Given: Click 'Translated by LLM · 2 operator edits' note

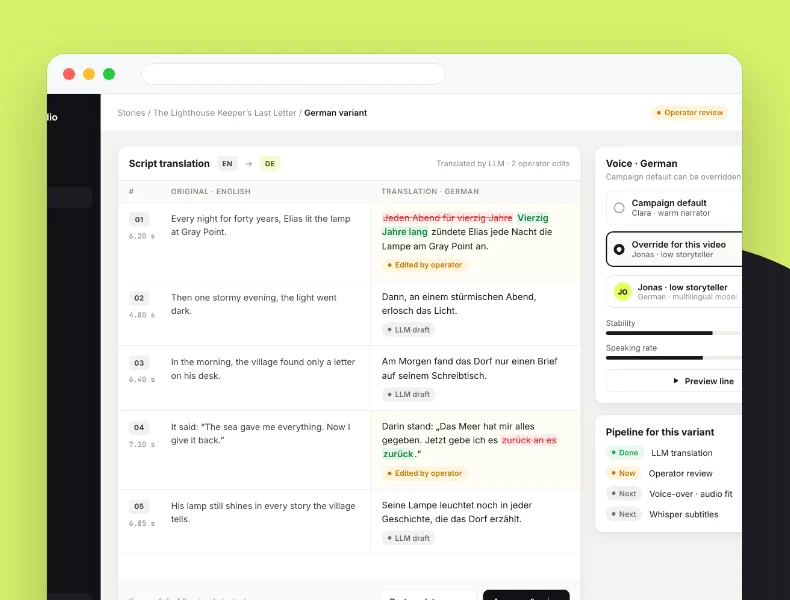Looking at the screenshot, I should 503,164.
